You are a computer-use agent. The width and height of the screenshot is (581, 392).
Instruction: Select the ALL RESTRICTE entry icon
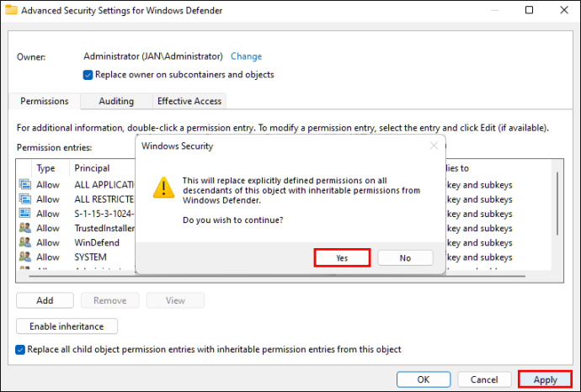pos(24,199)
